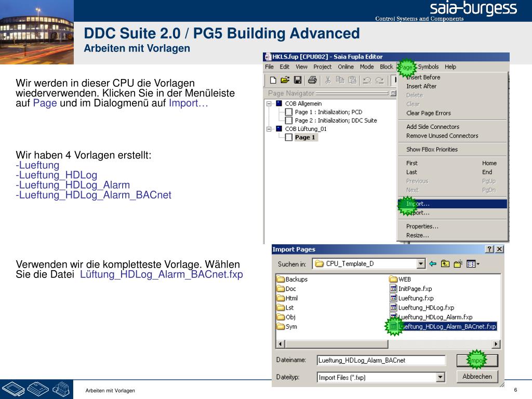The width and height of the screenshot is (532, 399).
Task: Open the Suchen in folder dropdown
Action: click(421, 263)
